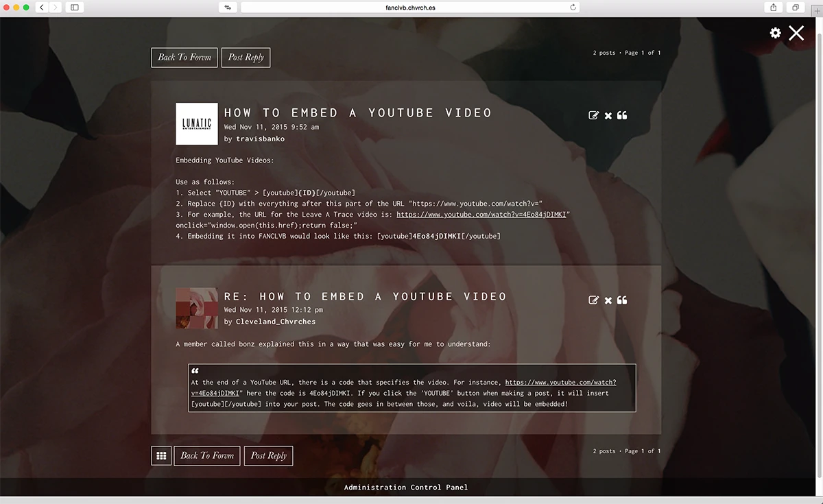Edit Cleveland_Chvrches' reply with pencil icon
This screenshot has width=823, height=504.
pos(594,300)
